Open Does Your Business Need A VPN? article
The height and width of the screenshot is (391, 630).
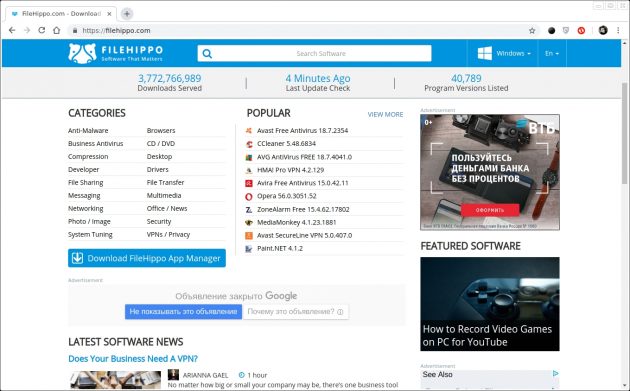click(x=133, y=358)
